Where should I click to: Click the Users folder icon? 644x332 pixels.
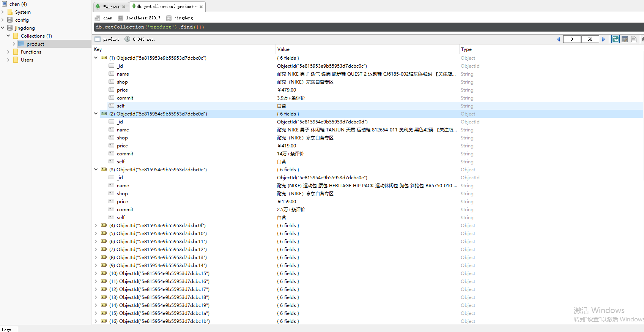click(16, 60)
